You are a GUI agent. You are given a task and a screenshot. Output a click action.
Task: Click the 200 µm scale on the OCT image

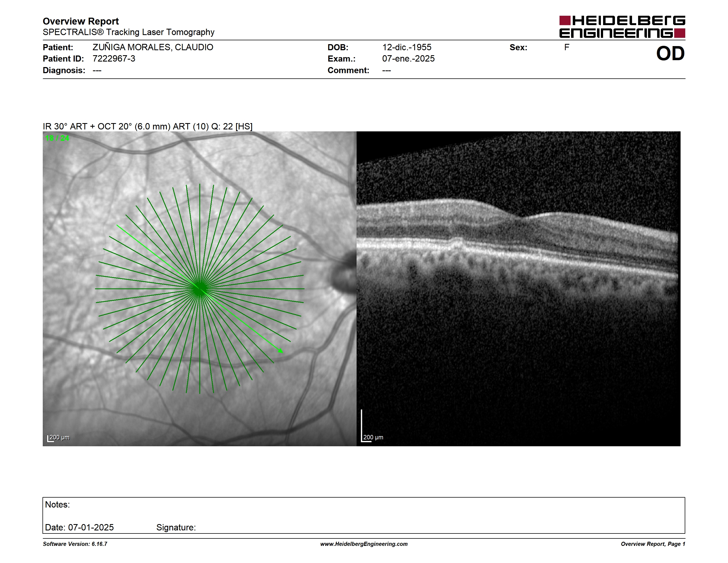tap(372, 426)
